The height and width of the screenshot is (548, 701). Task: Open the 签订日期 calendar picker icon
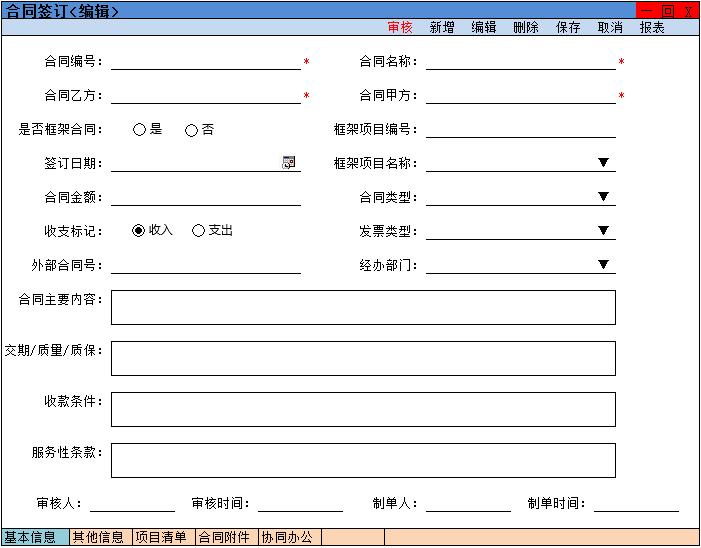(x=289, y=163)
